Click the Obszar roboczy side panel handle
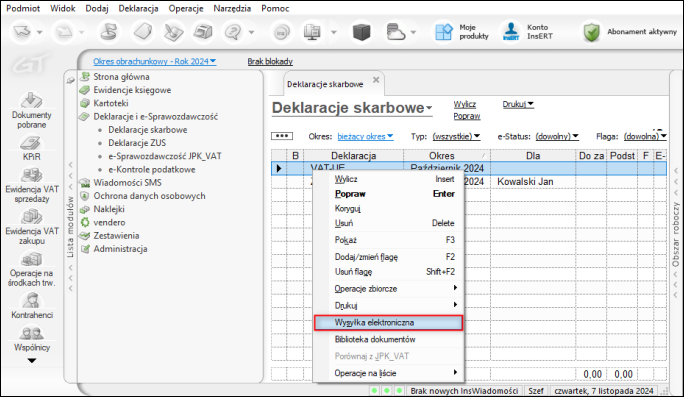This screenshot has height=397, width=684. 676,234
